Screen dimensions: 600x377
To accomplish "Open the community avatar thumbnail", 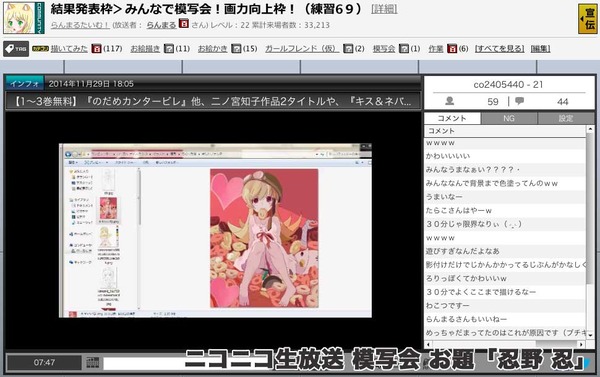I will tap(24, 18).
